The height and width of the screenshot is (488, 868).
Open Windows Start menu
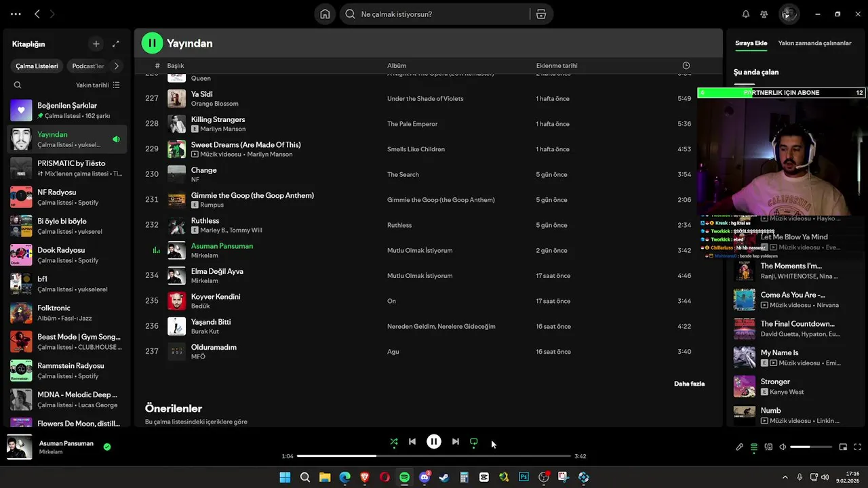[285, 477]
